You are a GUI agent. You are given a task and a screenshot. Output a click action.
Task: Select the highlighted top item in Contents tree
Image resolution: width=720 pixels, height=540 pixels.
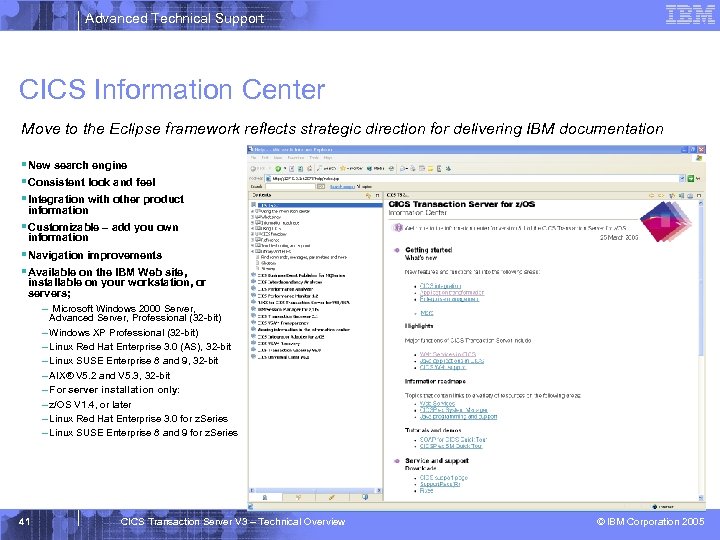tap(320, 205)
